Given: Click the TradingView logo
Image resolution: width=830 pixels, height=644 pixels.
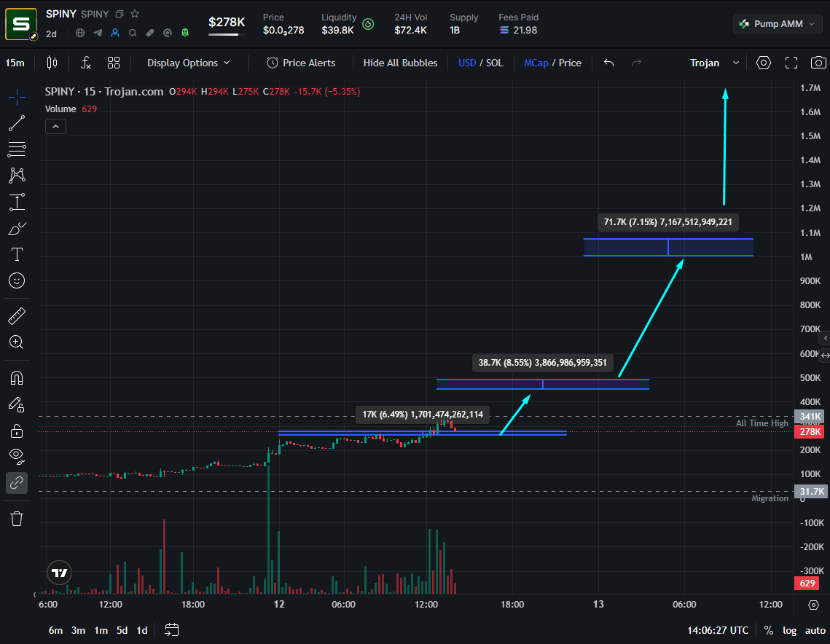Looking at the screenshot, I should pyautogui.click(x=59, y=573).
